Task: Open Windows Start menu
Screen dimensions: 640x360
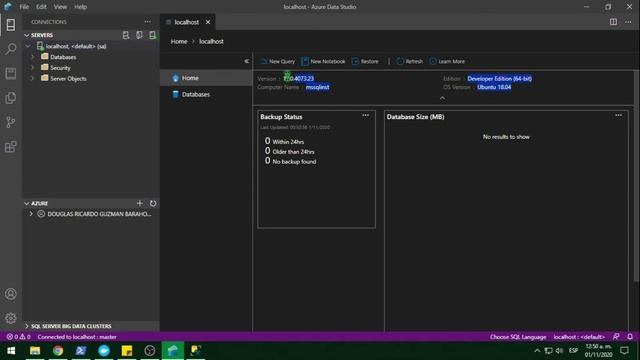Action: [11, 351]
